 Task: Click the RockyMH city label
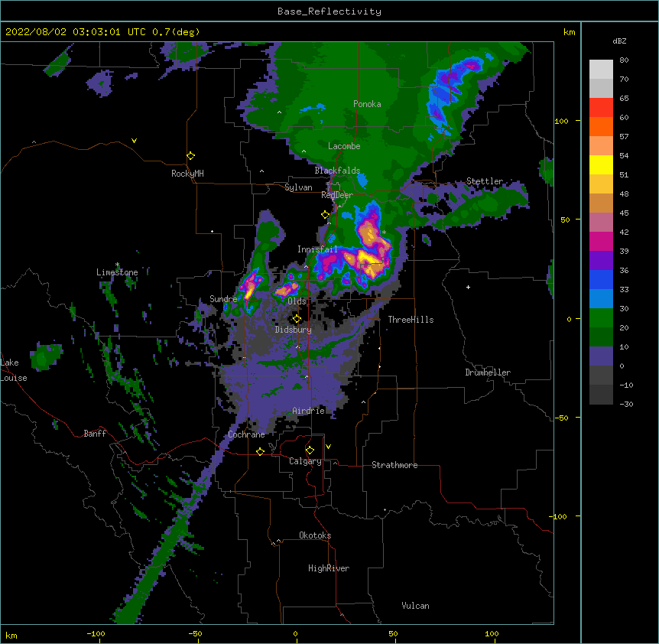[187, 174]
